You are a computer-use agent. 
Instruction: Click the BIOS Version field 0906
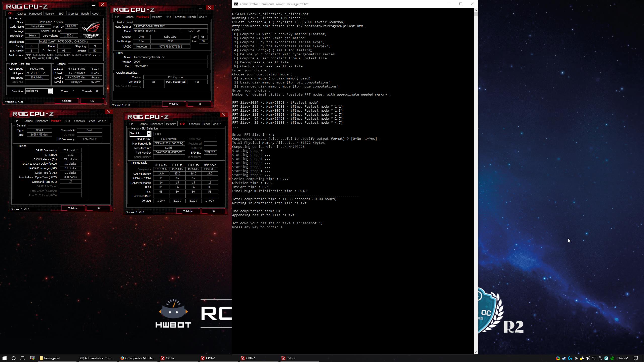click(170, 62)
